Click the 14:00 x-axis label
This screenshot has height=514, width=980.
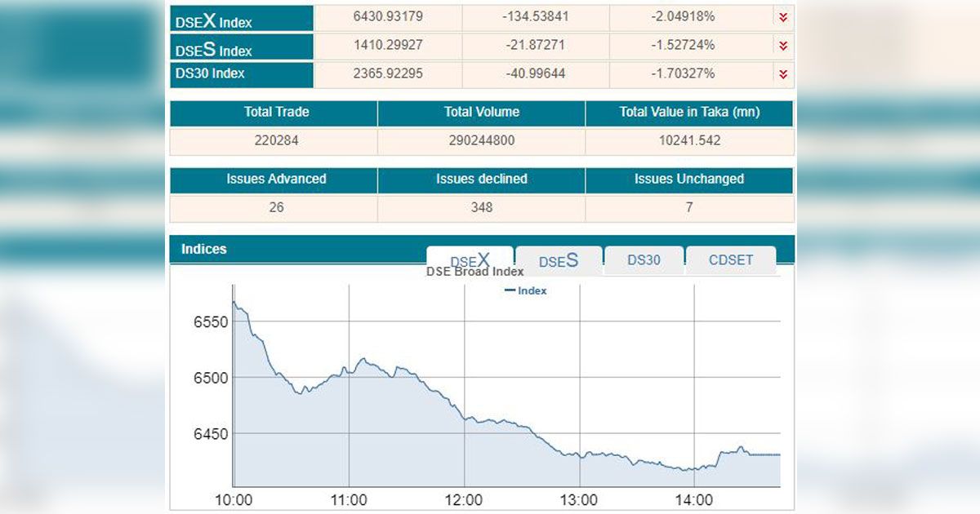[694, 500]
